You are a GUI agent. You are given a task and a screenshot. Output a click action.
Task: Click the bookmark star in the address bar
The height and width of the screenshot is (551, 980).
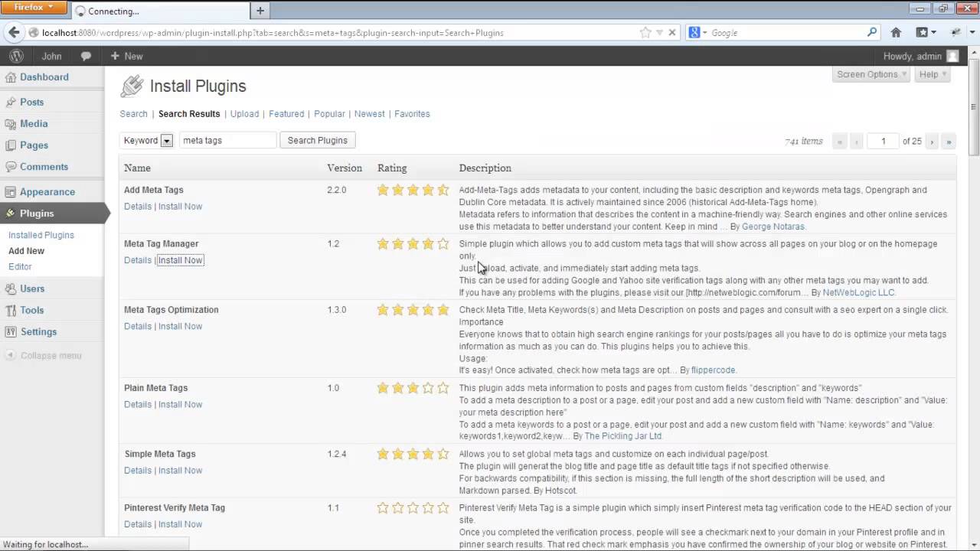point(645,33)
